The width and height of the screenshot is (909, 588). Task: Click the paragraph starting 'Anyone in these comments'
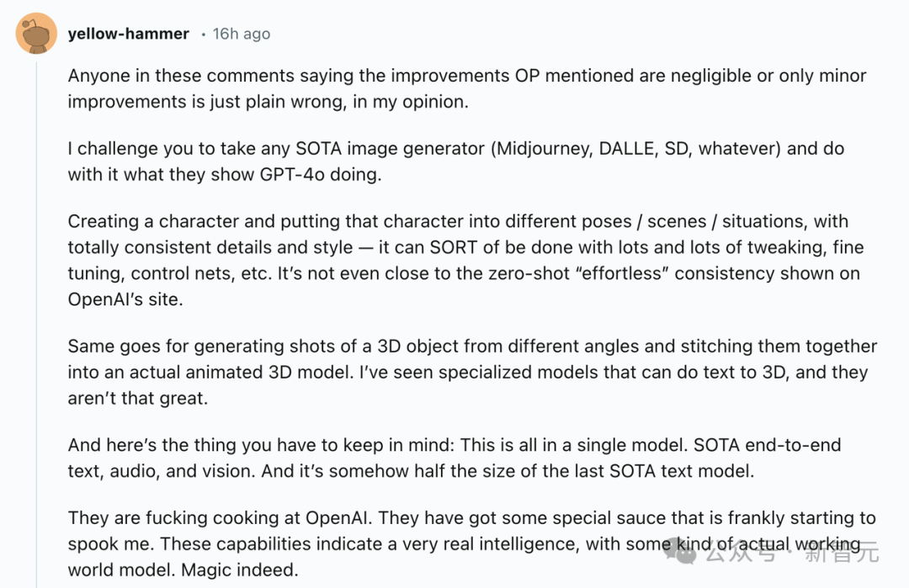pyautogui.click(x=466, y=88)
